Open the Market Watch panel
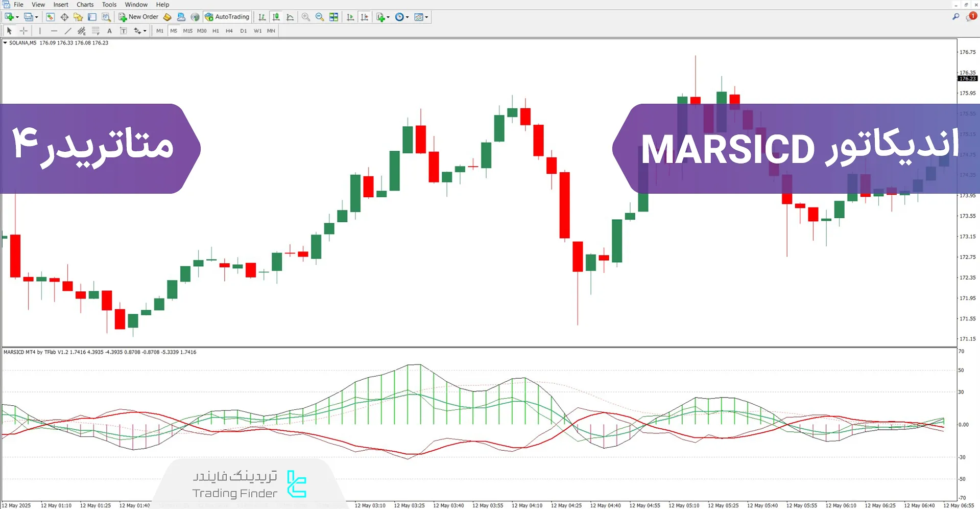 point(50,17)
